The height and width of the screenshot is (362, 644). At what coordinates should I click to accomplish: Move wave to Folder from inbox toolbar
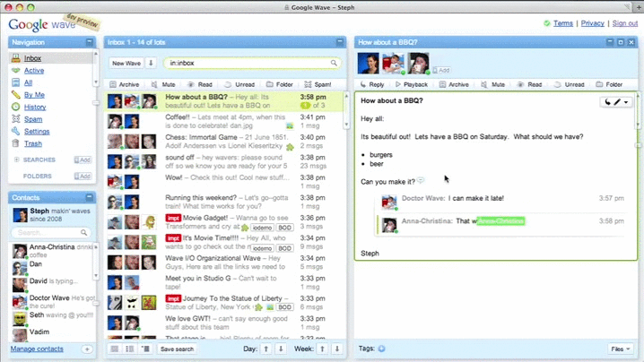coord(279,84)
